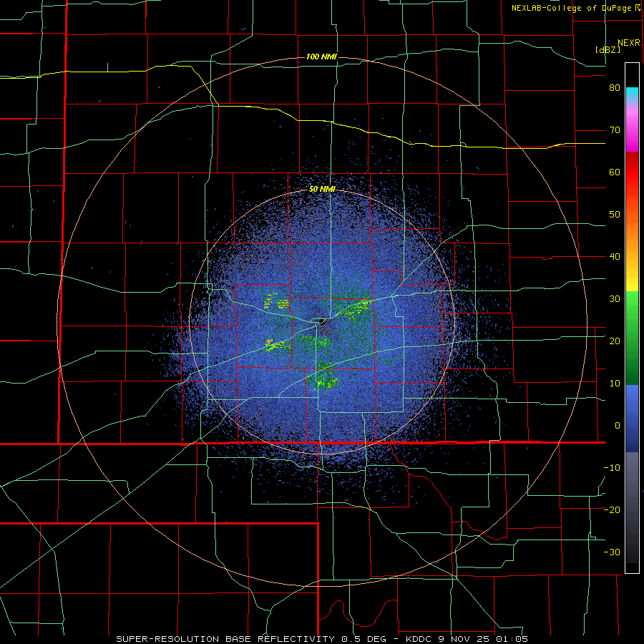644x644 pixels.
Task: Click the 100 NMI range ring label
Action: 321,57
